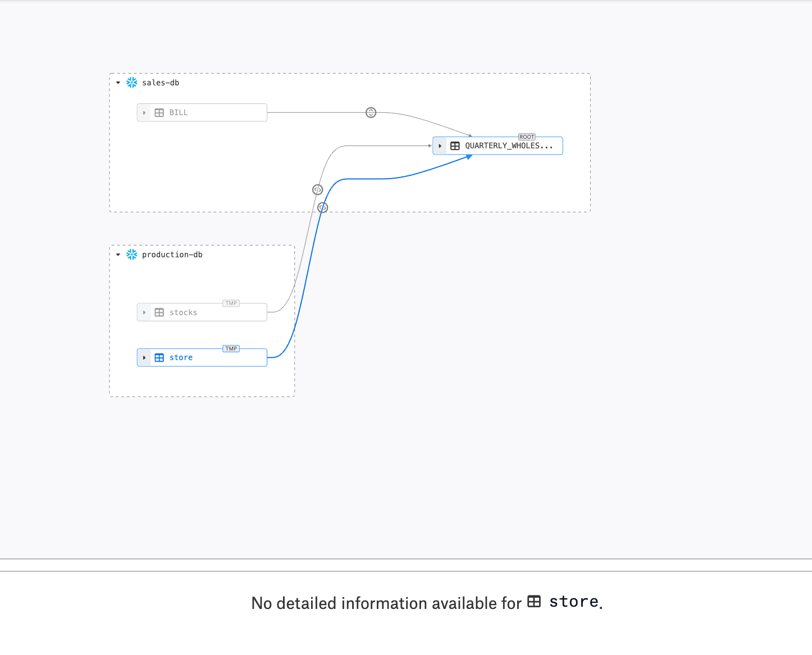812x655 pixels.
Task: Click the code icon on the blue store edge
Action: pyautogui.click(x=323, y=208)
